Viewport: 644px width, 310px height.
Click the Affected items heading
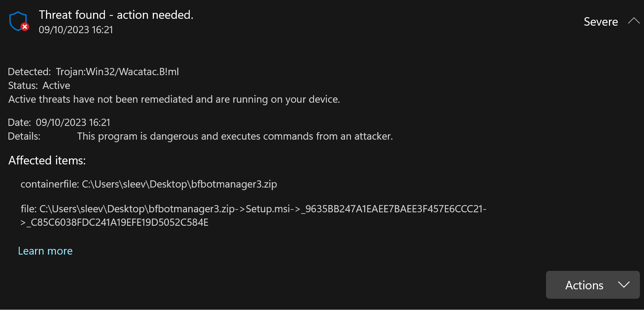tap(47, 160)
